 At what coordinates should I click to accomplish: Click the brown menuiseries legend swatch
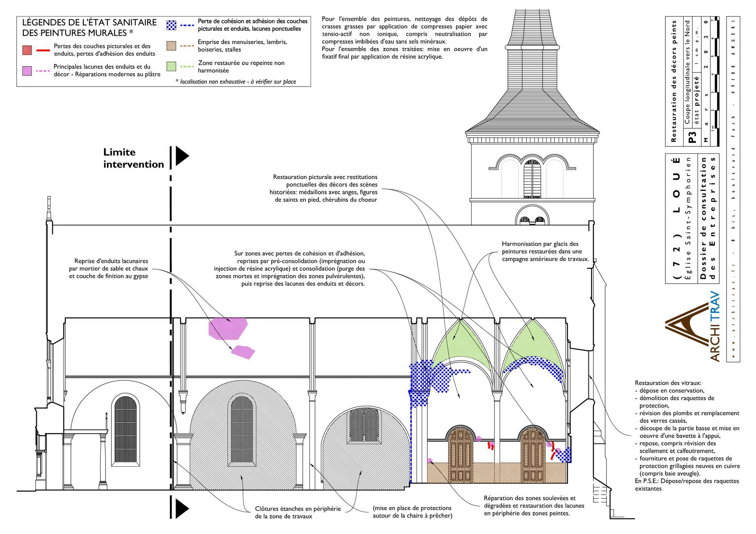coord(171,46)
